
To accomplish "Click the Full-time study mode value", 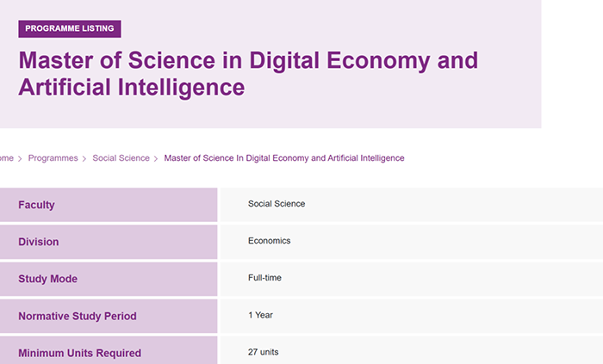I will [264, 278].
